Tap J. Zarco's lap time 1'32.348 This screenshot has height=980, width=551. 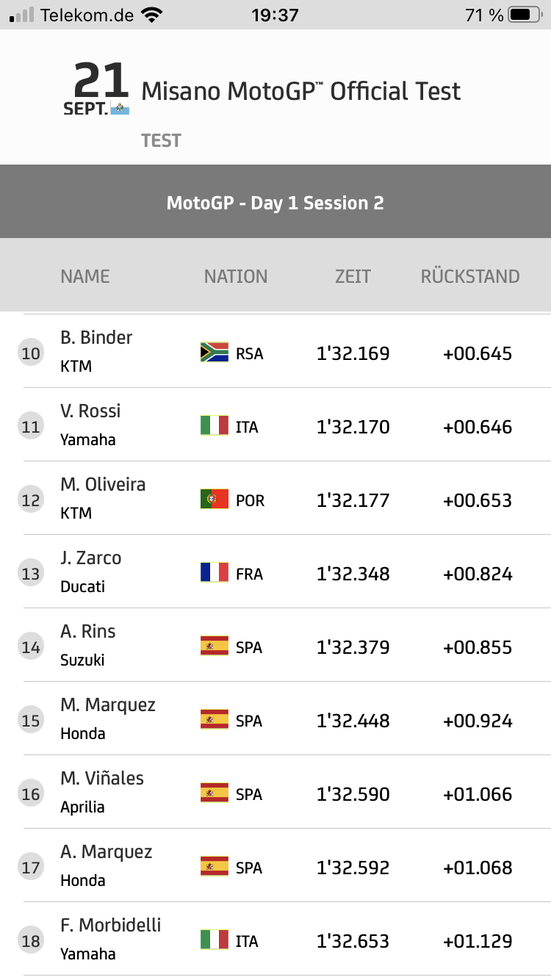353,574
